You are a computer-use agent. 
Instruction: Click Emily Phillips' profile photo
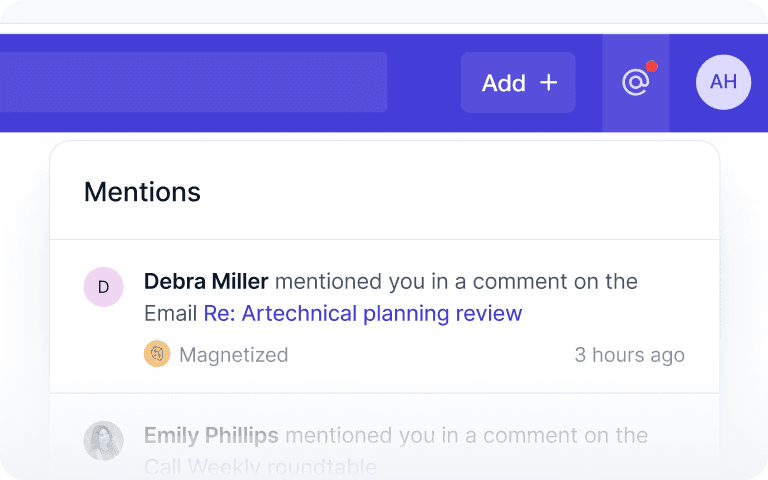coord(103,440)
